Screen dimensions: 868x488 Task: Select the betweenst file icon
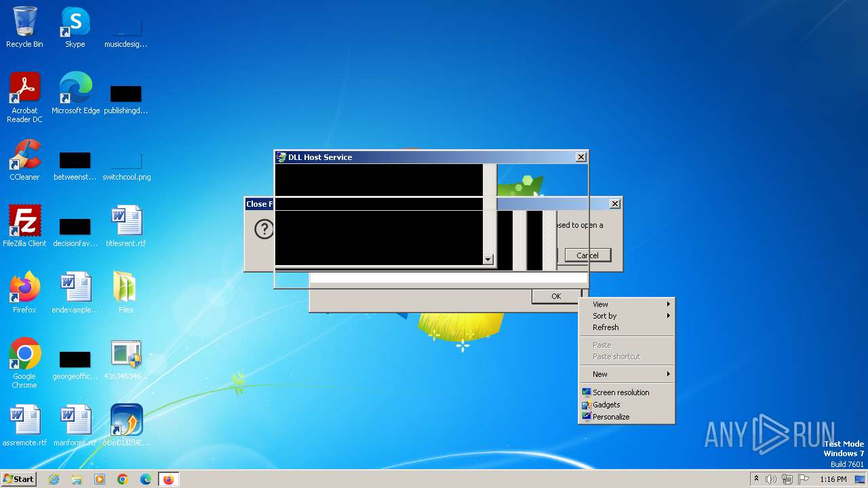[75, 166]
